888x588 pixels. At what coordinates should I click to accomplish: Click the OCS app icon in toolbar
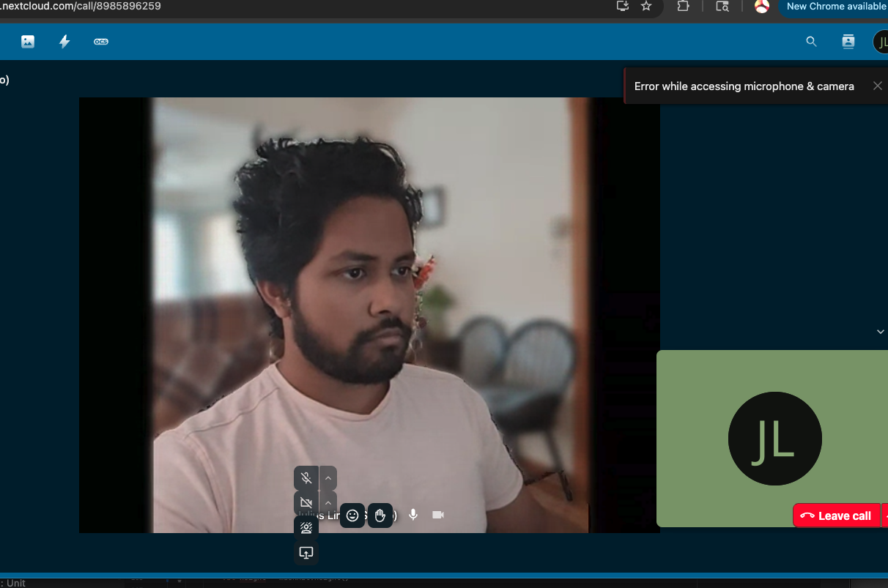pos(101,42)
